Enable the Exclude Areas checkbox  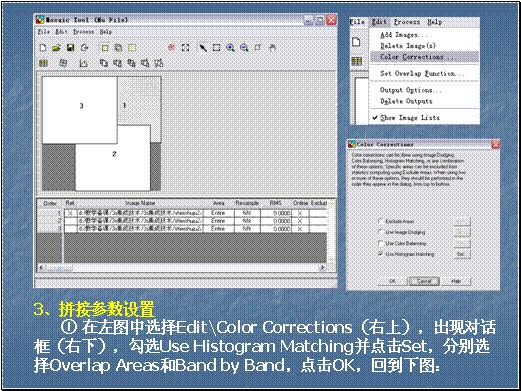(380, 221)
